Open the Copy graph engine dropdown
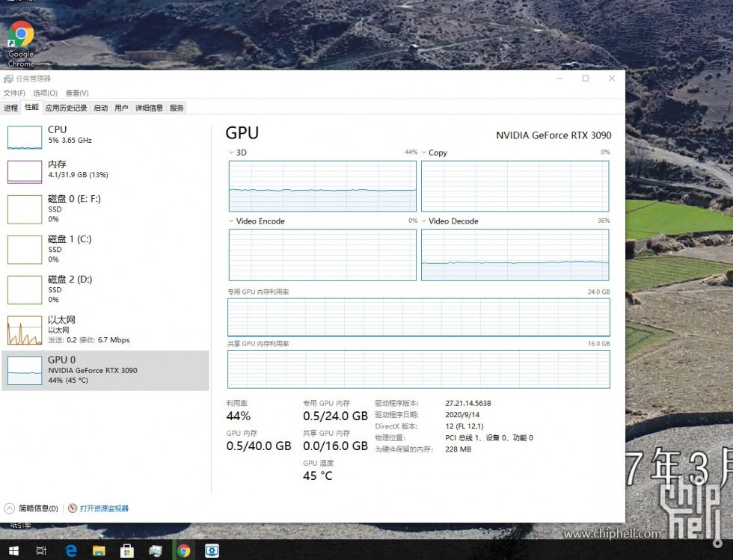The width and height of the screenshot is (733, 560). (x=424, y=153)
